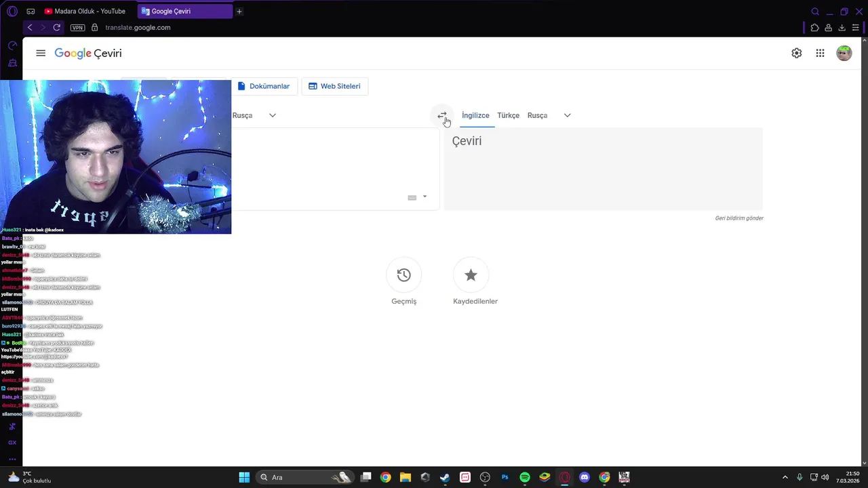Viewport: 868px width, 488px height.
Task: Select İngilizce as target language
Action: 475,115
